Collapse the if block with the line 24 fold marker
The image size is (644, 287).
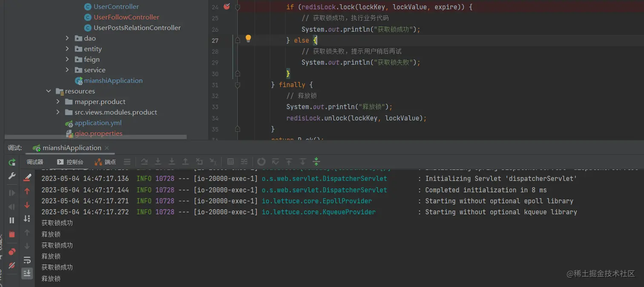[238, 7]
